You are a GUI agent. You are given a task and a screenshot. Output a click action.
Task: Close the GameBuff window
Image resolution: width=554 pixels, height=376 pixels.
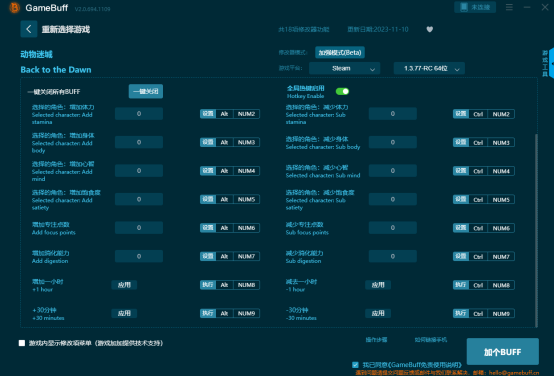click(545, 7)
